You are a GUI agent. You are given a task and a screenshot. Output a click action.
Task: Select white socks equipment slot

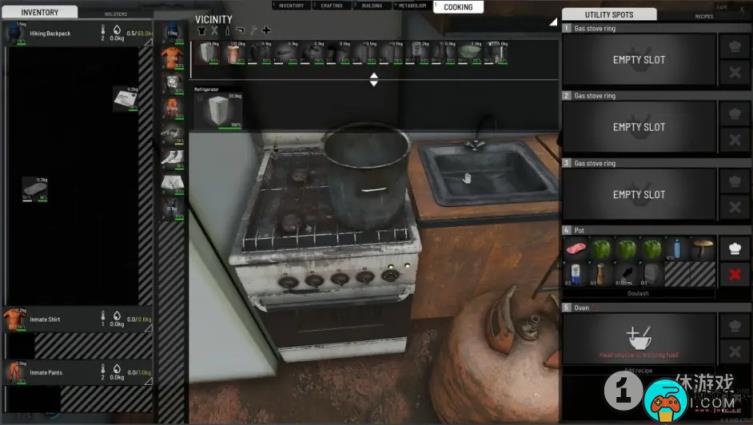172,159
